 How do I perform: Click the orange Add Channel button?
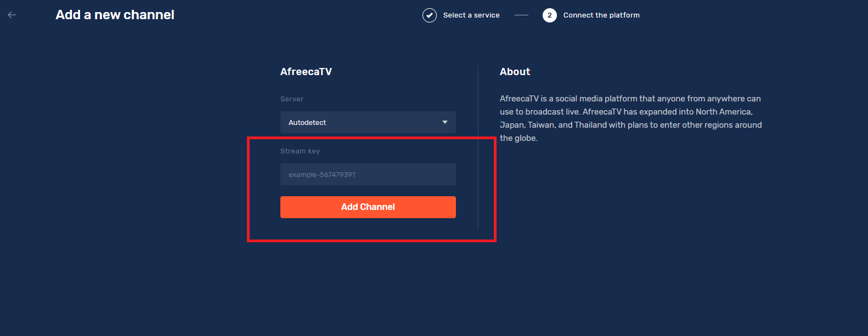pos(368,207)
